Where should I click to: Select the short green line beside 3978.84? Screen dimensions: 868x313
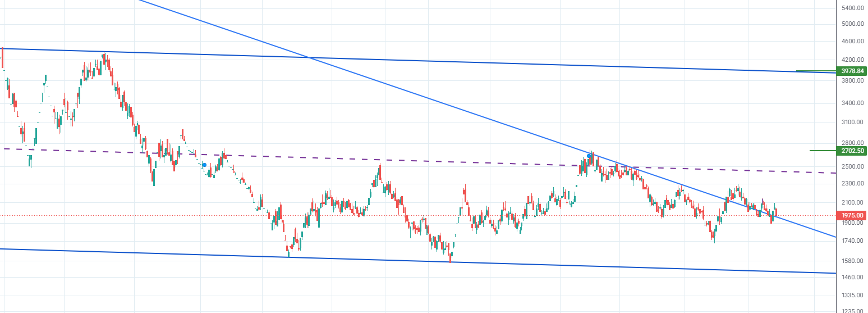[816, 71]
